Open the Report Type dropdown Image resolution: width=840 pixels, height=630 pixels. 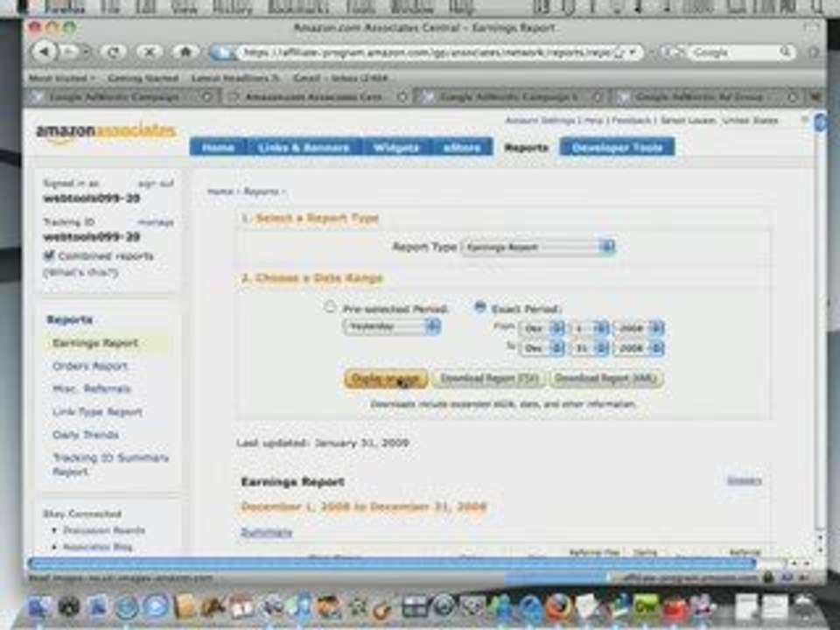(538, 247)
